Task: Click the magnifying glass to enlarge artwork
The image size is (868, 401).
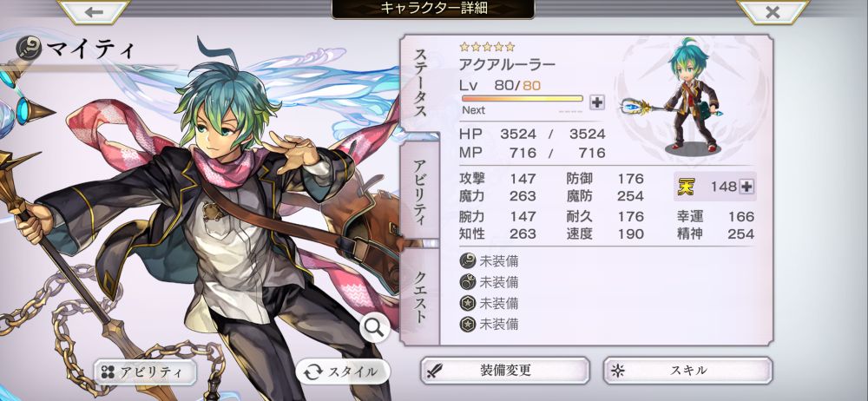Action: (375, 328)
